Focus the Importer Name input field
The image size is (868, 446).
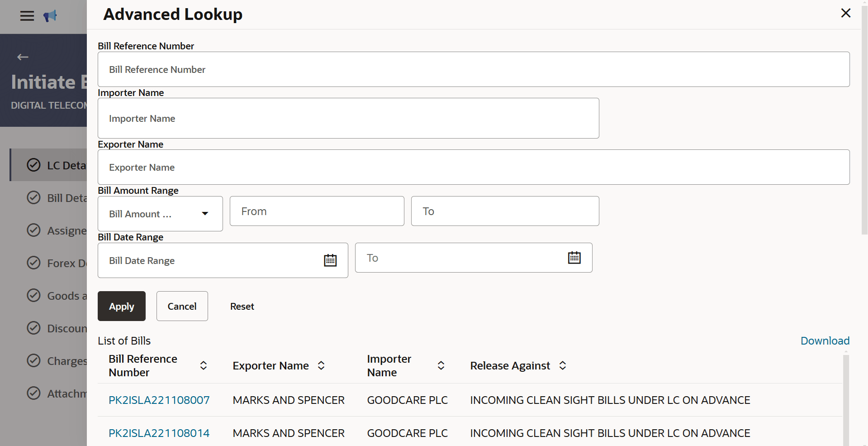(348, 118)
